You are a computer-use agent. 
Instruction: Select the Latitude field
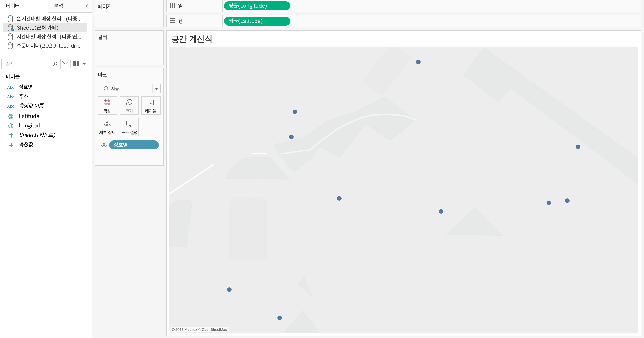[x=29, y=116]
